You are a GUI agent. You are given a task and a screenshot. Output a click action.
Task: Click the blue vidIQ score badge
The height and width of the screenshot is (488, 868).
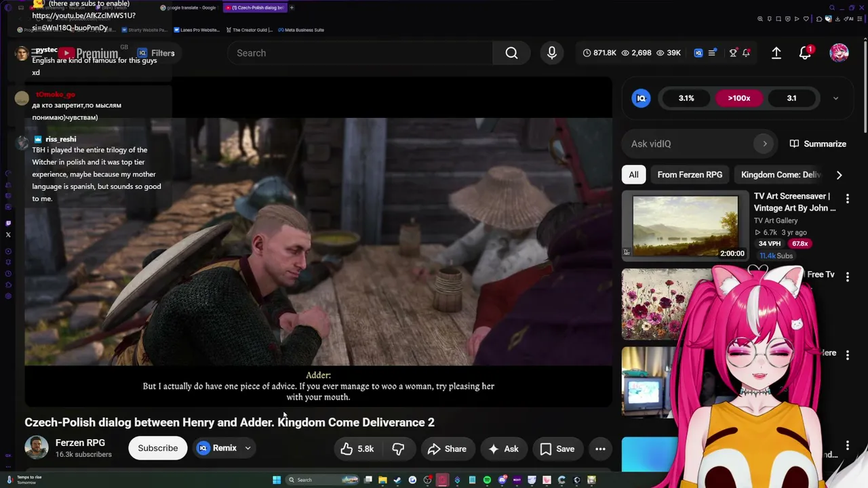641,98
